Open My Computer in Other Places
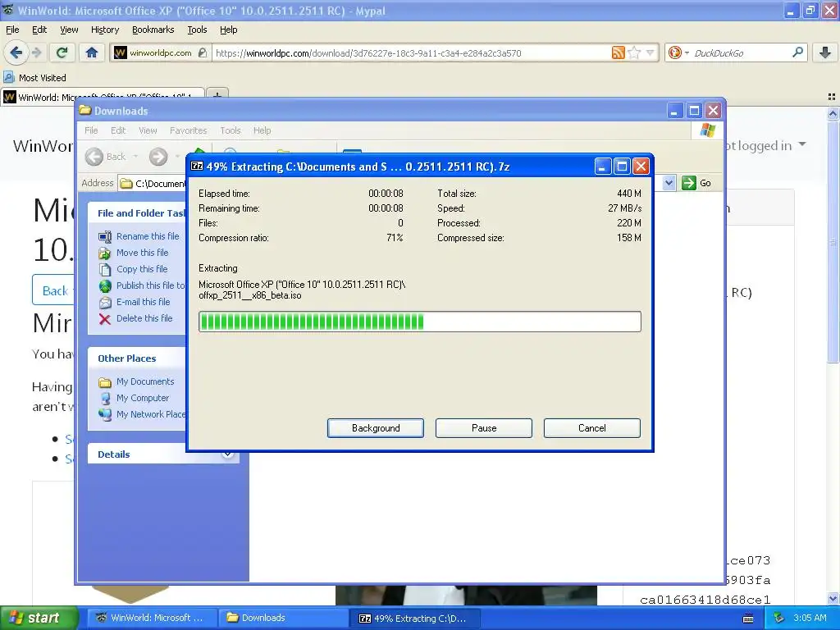Viewport: 840px width, 630px height. click(x=143, y=398)
